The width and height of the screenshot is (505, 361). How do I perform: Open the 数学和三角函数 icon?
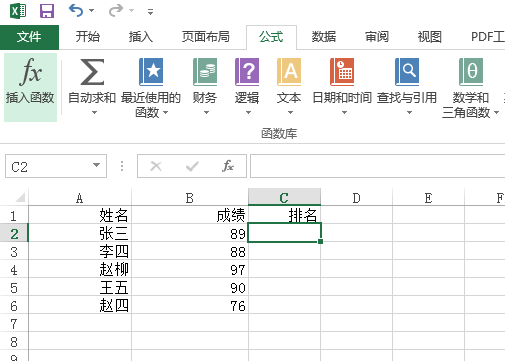471,72
